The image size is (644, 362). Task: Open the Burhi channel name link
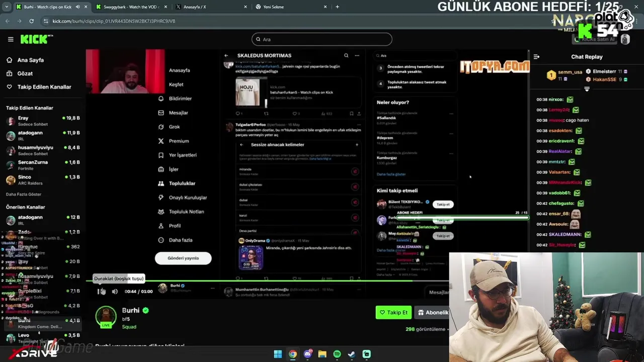131,310
